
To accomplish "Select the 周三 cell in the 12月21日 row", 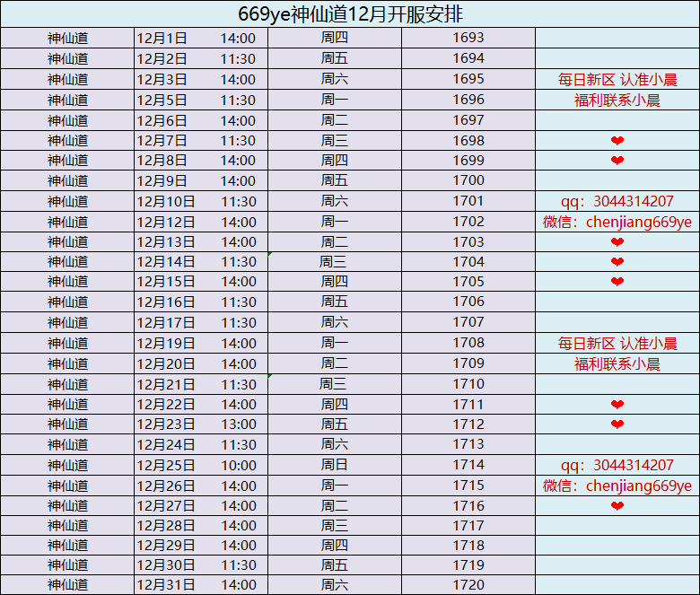I will [x=334, y=384].
